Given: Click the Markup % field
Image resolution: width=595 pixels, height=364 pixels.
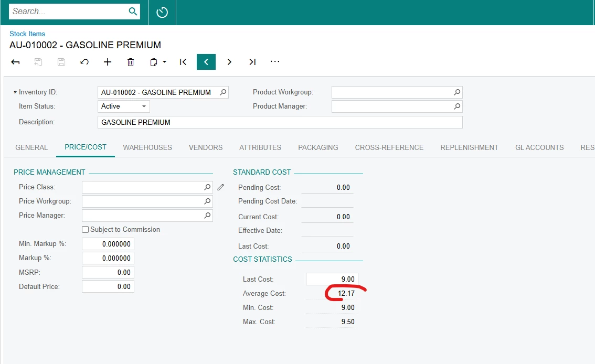Looking at the screenshot, I should 108,258.
